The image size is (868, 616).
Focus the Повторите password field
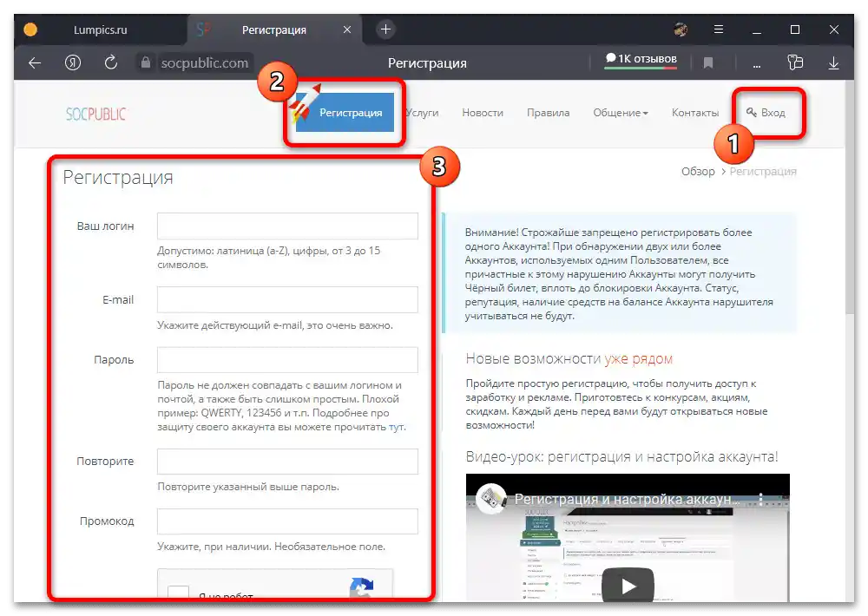pyautogui.click(x=287, y=461)
